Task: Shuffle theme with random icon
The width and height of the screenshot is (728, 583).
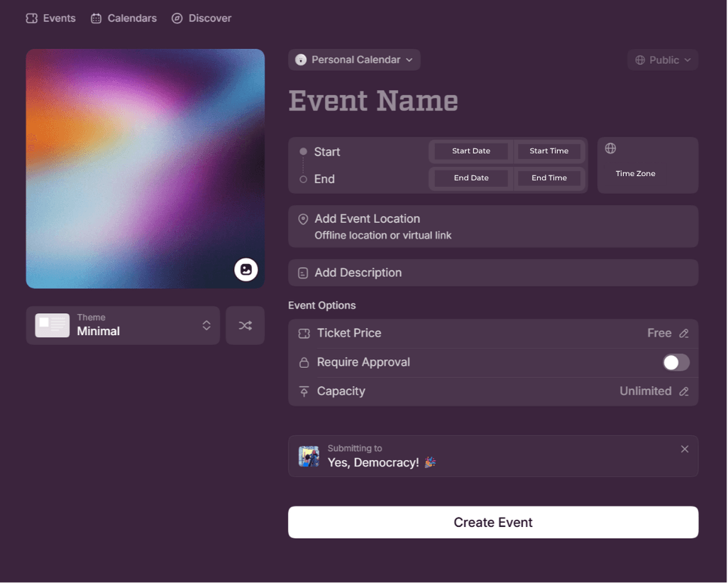Action: point(245,325)
